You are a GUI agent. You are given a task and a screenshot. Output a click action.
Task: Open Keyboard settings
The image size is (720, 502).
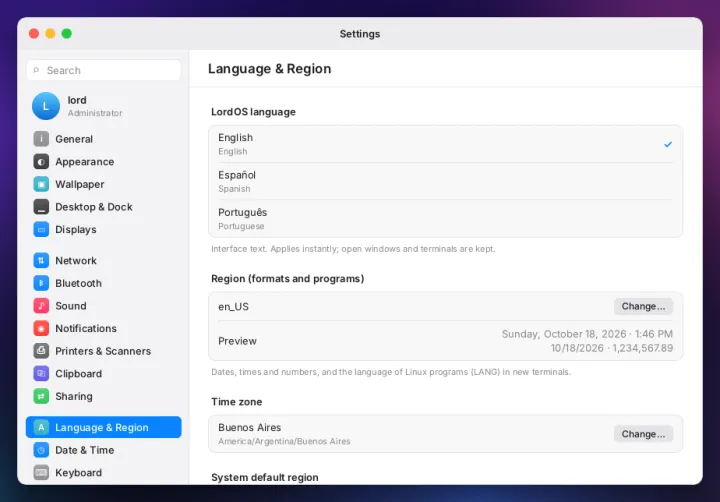(103, 472)
